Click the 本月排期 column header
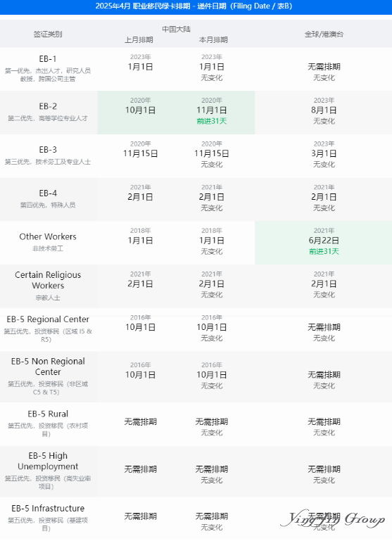Screen dimensions: 392x541 (x=213, y=39)
